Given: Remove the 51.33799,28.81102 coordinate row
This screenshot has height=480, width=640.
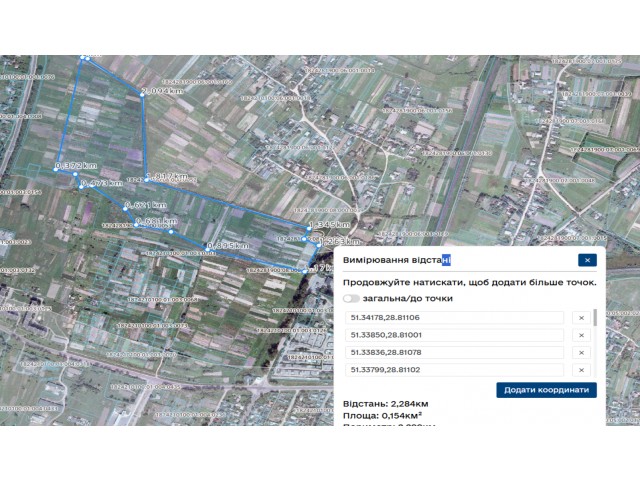Looking at the screenshot, I should (x=581, y=370).
